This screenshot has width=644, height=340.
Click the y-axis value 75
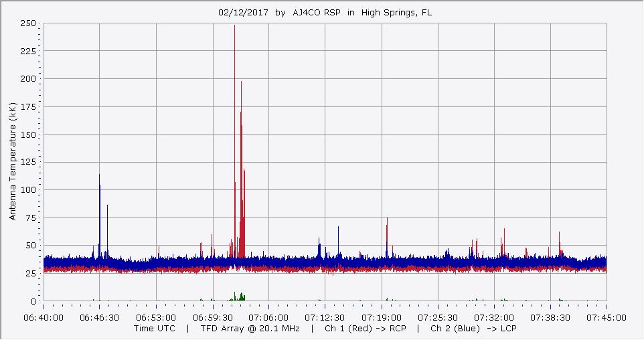tap(30, 218)
